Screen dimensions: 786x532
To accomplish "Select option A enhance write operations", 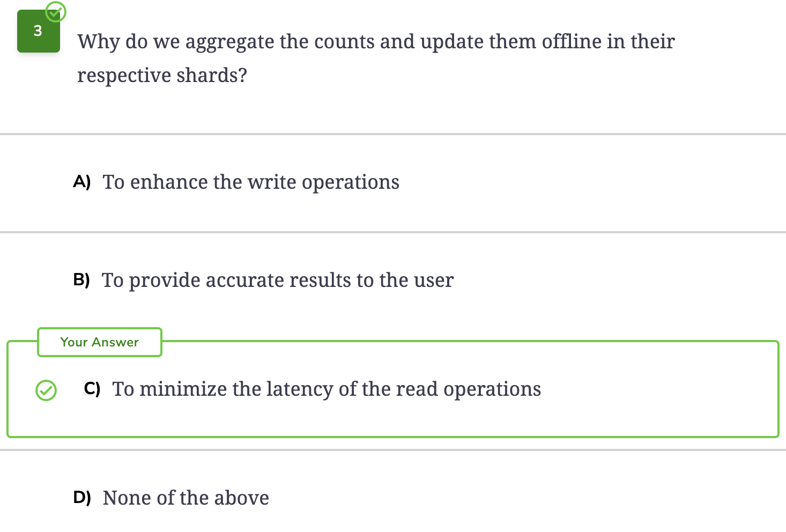I will [393, 183].
